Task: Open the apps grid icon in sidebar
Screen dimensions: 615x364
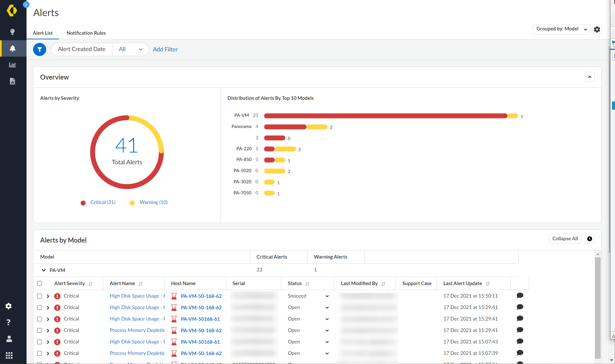Action: click(x=9, y=355)
